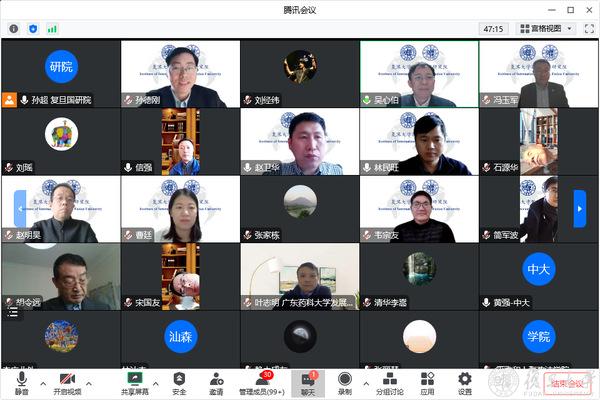The width and height of the screenshot is (600, 400).
Task: Select 吴心伯's video tile
Action: pyautogui.click(x=418, y=74)
